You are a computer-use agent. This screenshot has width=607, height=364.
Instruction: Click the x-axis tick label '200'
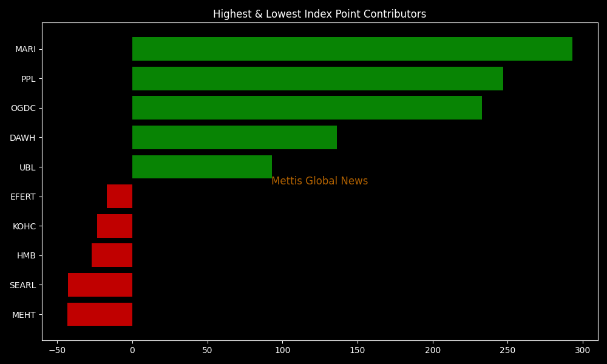pos(432,351)
